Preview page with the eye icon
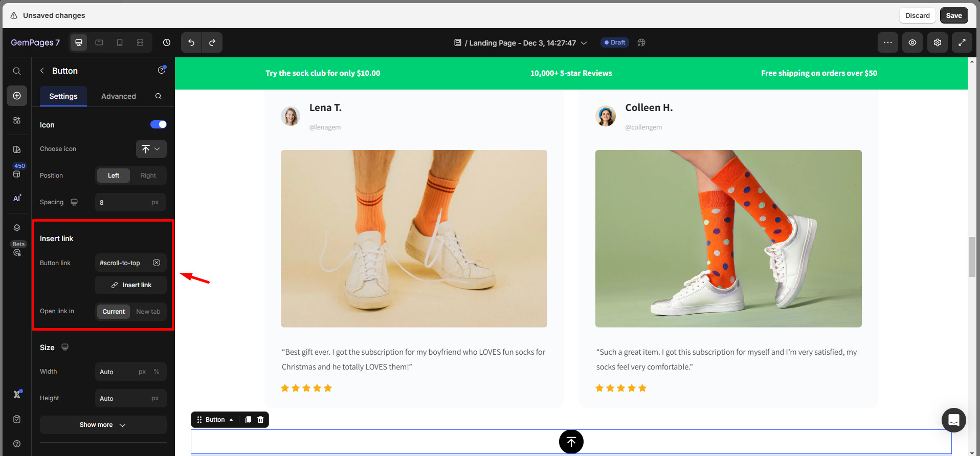The height and width of the screenshot is (456, 980). tap(912, 42)
